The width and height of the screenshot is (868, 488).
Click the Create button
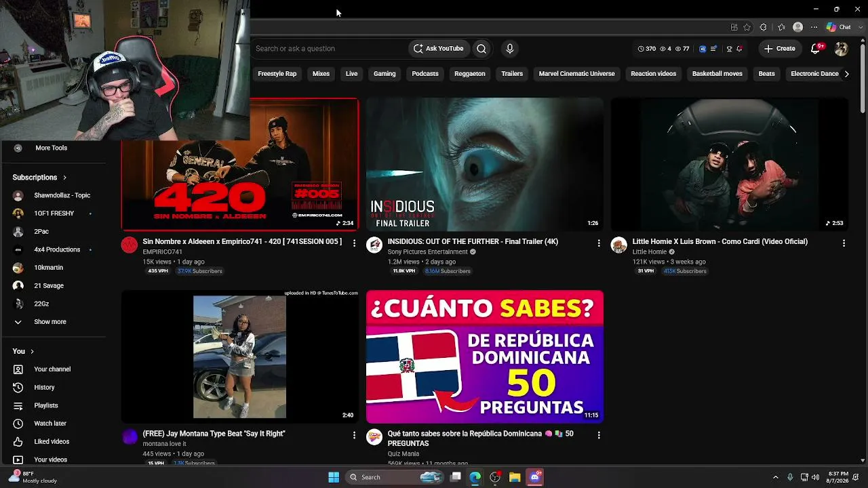coord(780,49)
